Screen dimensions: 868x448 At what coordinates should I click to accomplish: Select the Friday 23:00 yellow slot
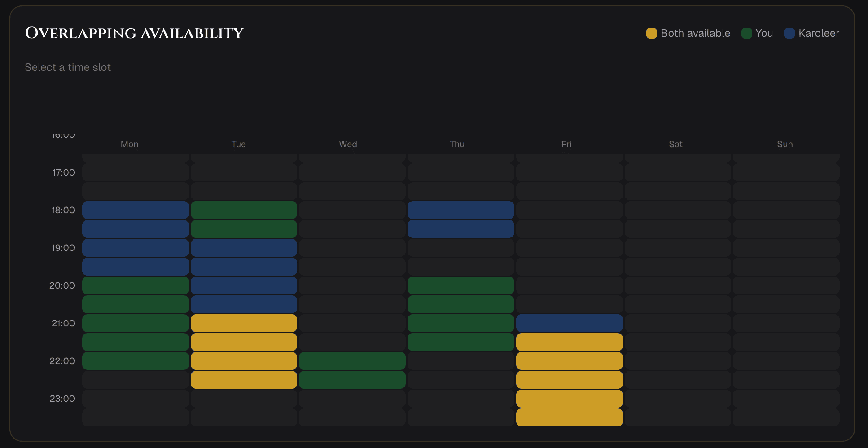pyautogui.click(x=569, y=398)
